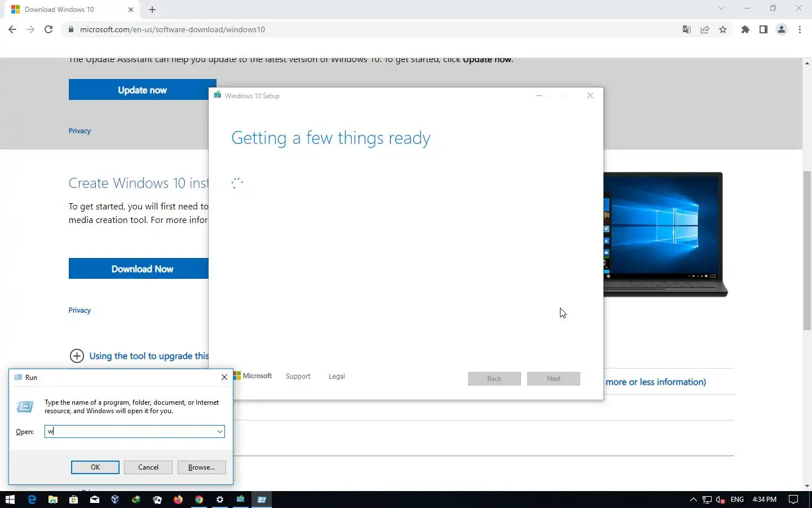Select the Download Windows 10 tab
This screenshot has width=812, height=508.
pos(72,10)
